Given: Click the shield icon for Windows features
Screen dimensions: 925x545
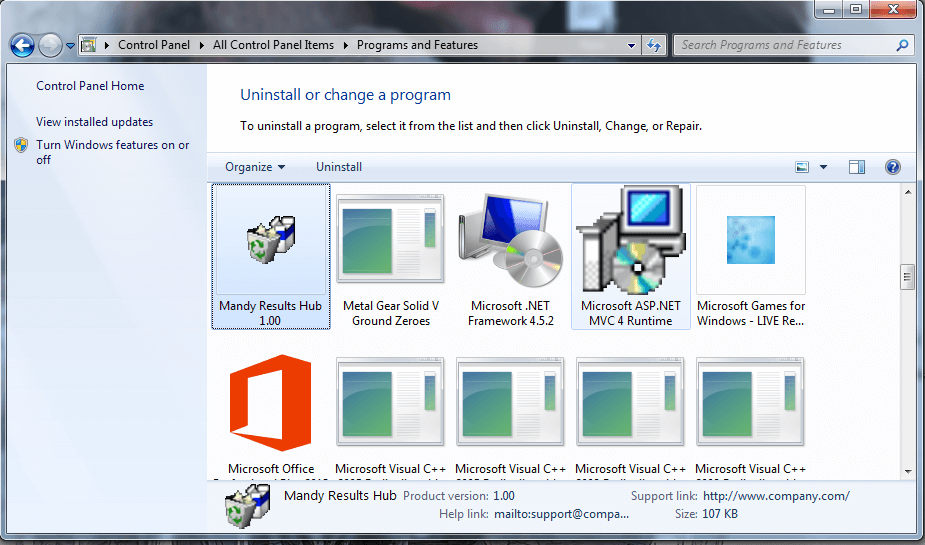Looking at the screenshot, I should (21, 145).
